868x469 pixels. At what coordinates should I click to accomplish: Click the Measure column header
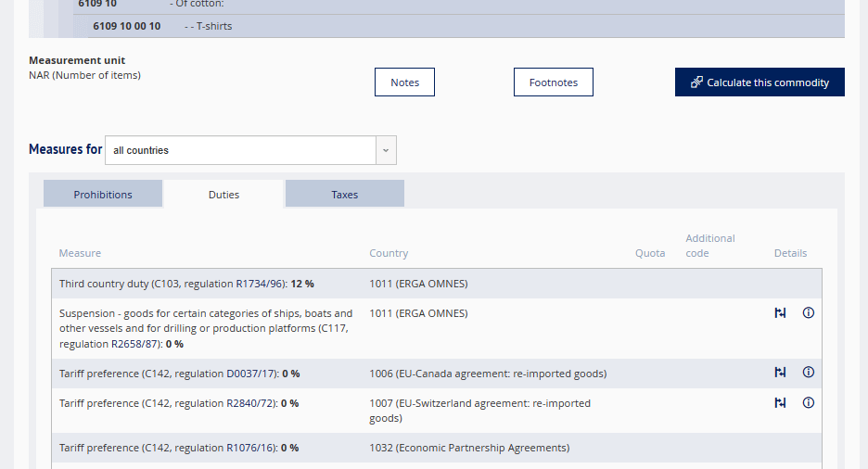click(x=81, y=253)
